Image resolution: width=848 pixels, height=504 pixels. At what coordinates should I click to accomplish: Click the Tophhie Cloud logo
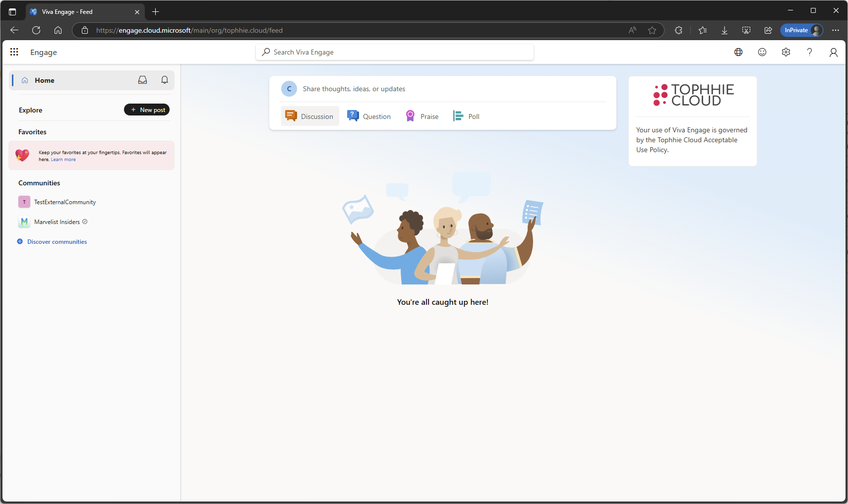tap(693, 95)
